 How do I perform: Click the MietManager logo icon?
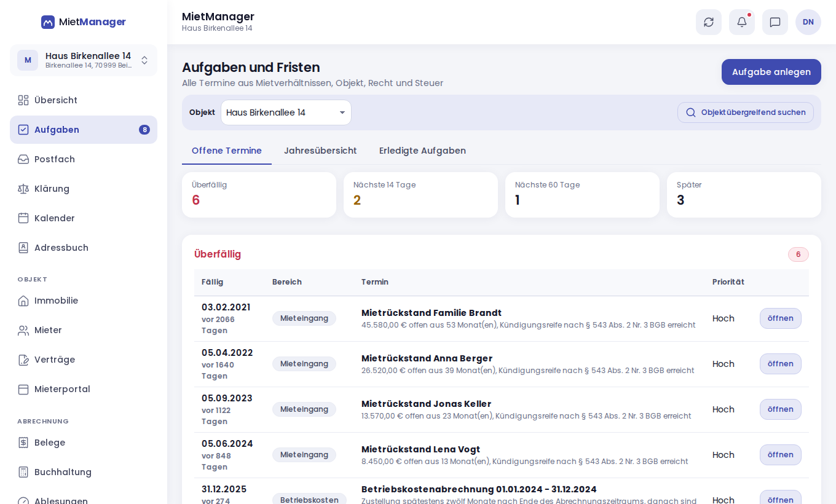click(x=48, y=22)
